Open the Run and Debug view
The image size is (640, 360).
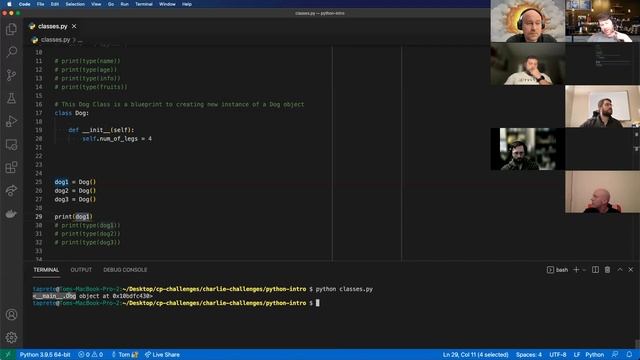tap(11, 121)
